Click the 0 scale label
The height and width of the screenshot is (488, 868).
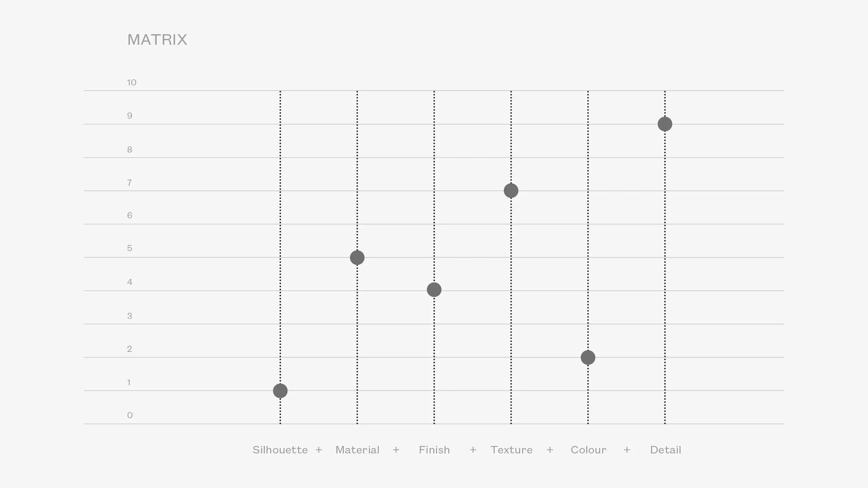[130, 415]
